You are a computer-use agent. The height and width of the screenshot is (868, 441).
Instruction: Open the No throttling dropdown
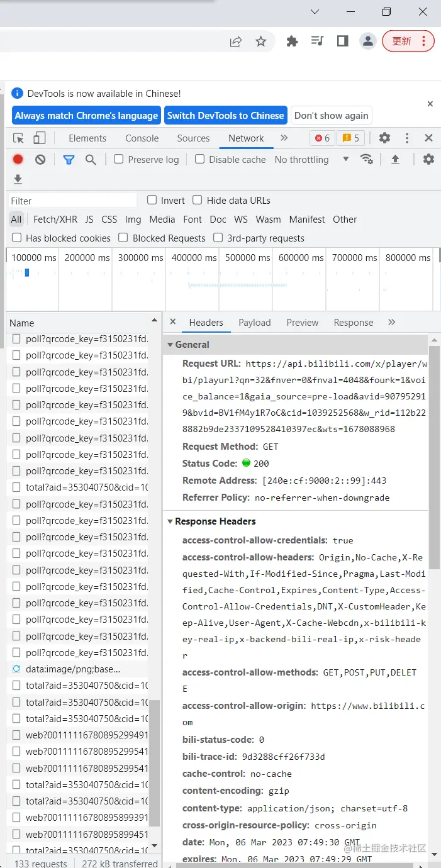311,160
